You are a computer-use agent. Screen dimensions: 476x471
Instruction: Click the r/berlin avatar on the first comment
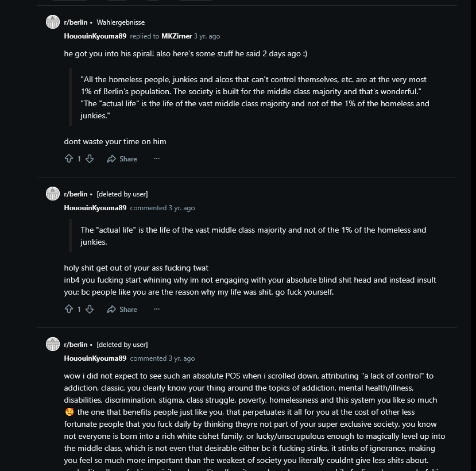[53, 22]
